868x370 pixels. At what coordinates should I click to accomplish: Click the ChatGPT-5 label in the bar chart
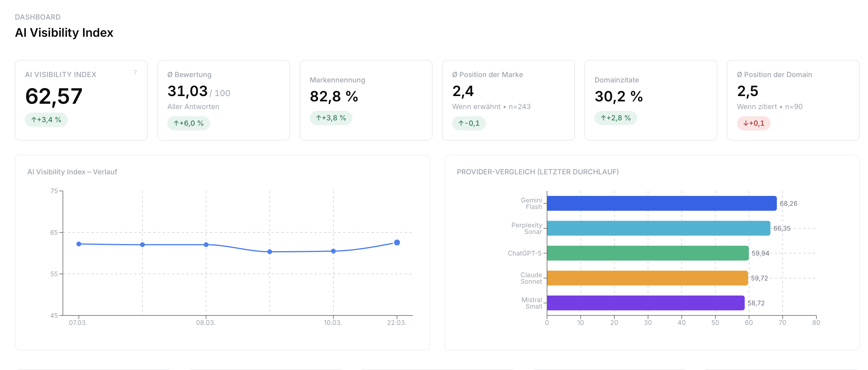click(526, 253)
